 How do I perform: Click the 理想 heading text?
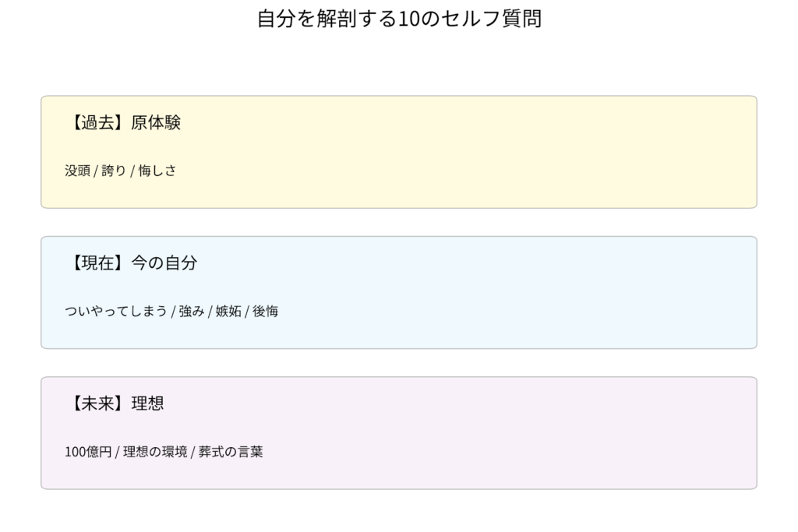tap(147, 404)
